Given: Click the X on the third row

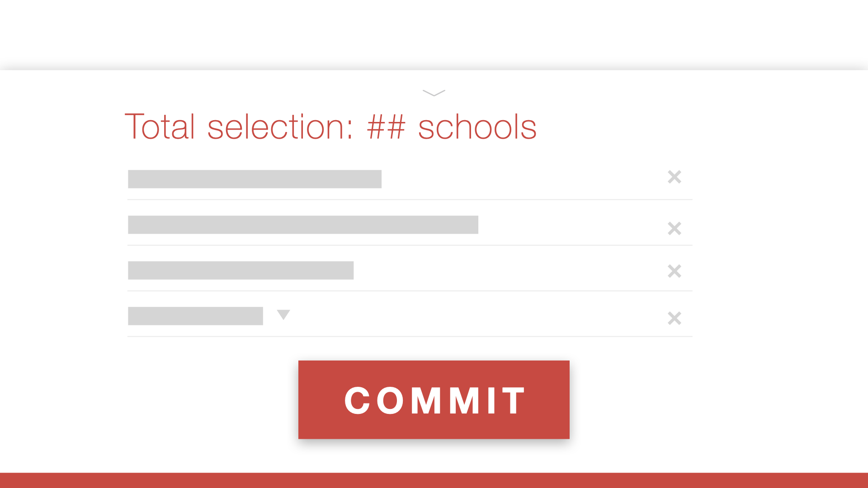Looking at the screenshot, I should click(x=674, y=271).
